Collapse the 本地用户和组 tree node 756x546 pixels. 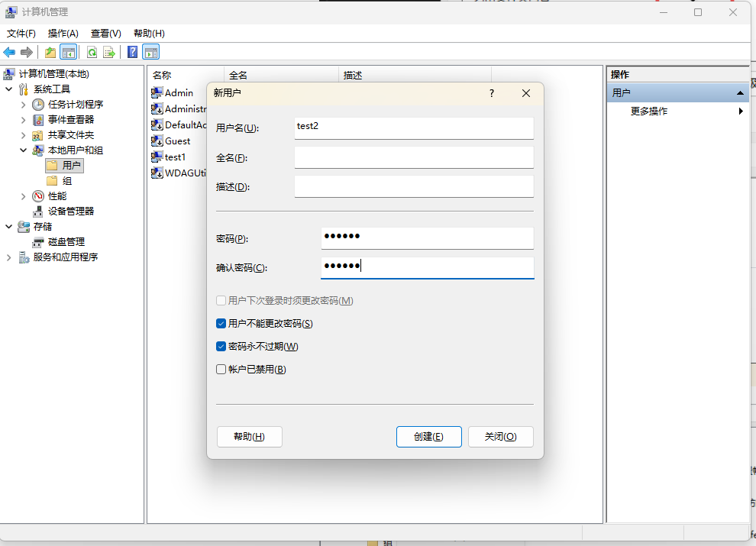(24, 150)
